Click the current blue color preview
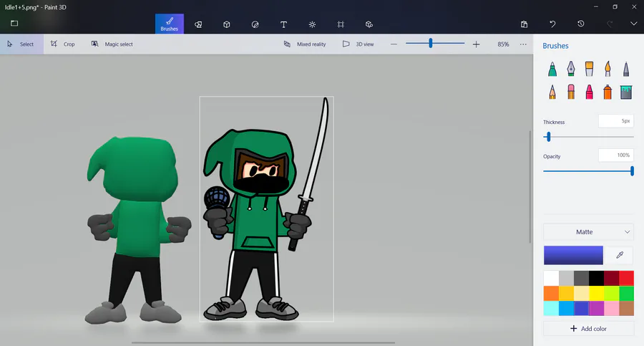This screenshot has height=346, width=644. pyautogui.click(x=573, y=255)
